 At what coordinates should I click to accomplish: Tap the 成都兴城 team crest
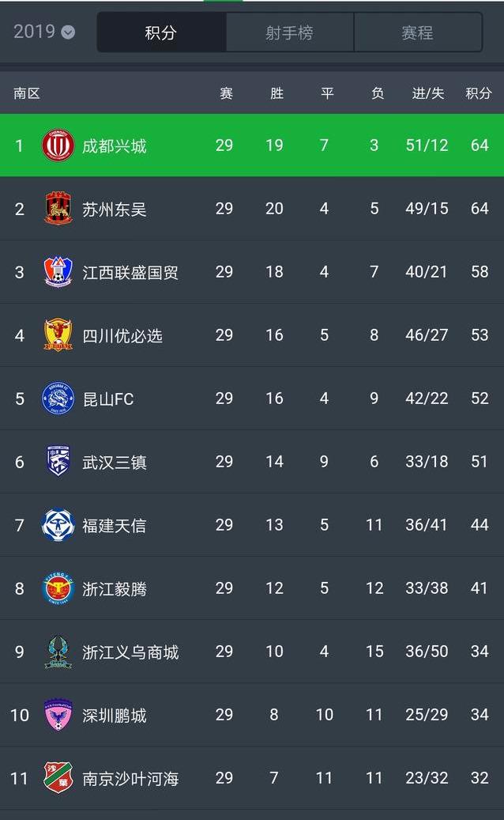(58, 145)
